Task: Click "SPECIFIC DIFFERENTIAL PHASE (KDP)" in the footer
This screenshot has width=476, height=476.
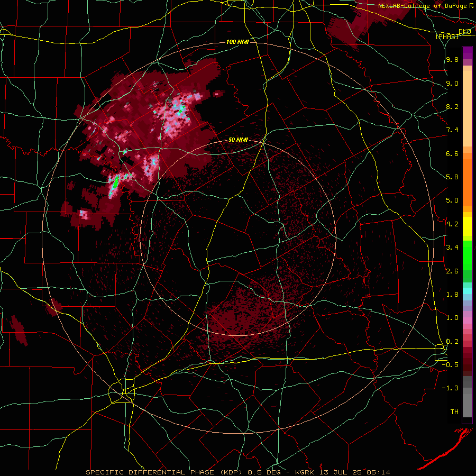Action: coord(165,472)
